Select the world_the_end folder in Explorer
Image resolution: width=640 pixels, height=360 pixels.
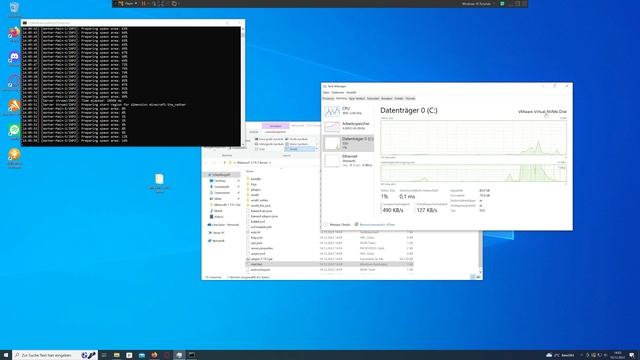coord(260,206)
